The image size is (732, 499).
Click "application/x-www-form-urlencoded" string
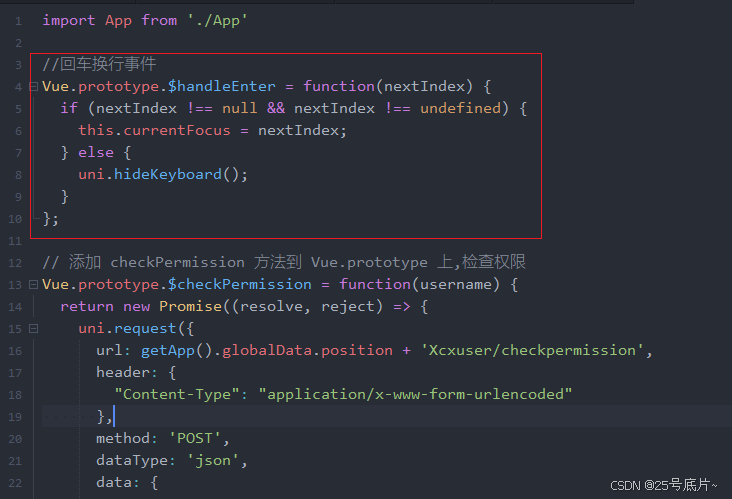coord(415,394)
